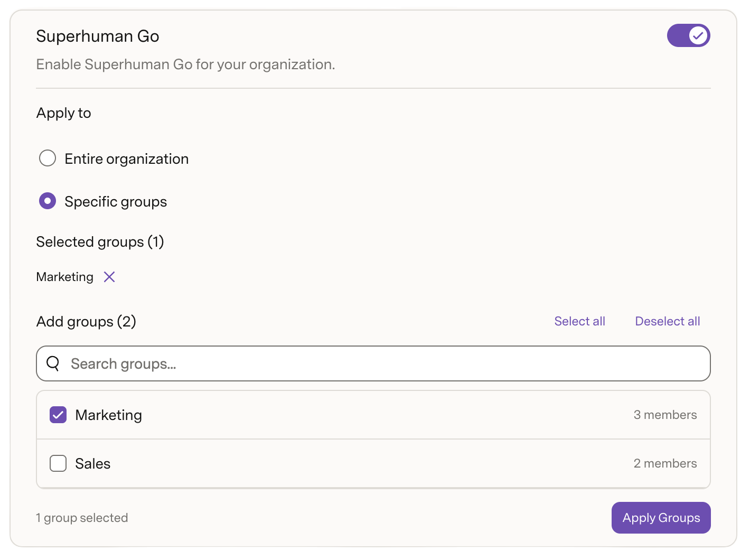The width and height of the screenshot is (750, 560).
Task: Disable the Superhuman Go toggle switch
Action: click(688, 35)
